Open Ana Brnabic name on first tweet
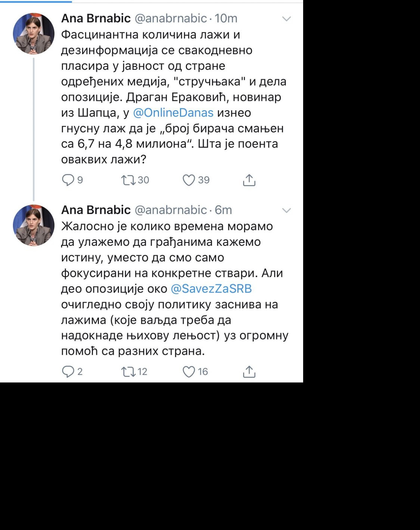Image resolution: width=420 pixels, height=530 pixels. coord(96,18)
